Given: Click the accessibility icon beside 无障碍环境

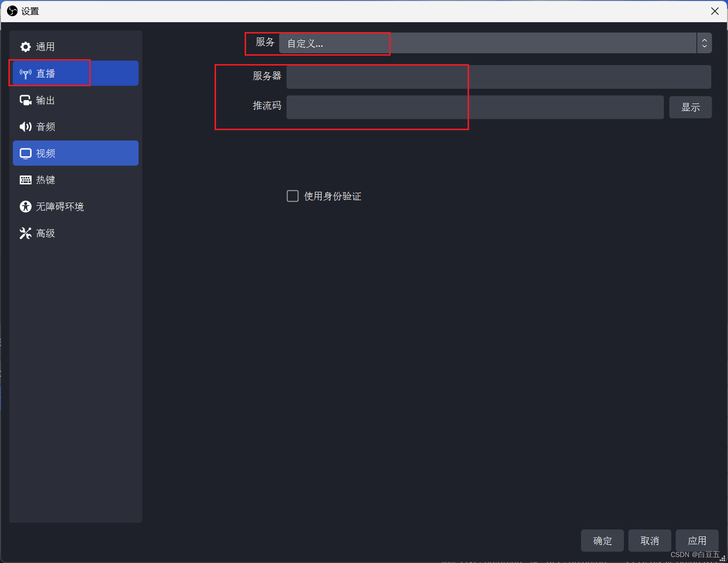Looking at the screenshot, I should [26, 207].
